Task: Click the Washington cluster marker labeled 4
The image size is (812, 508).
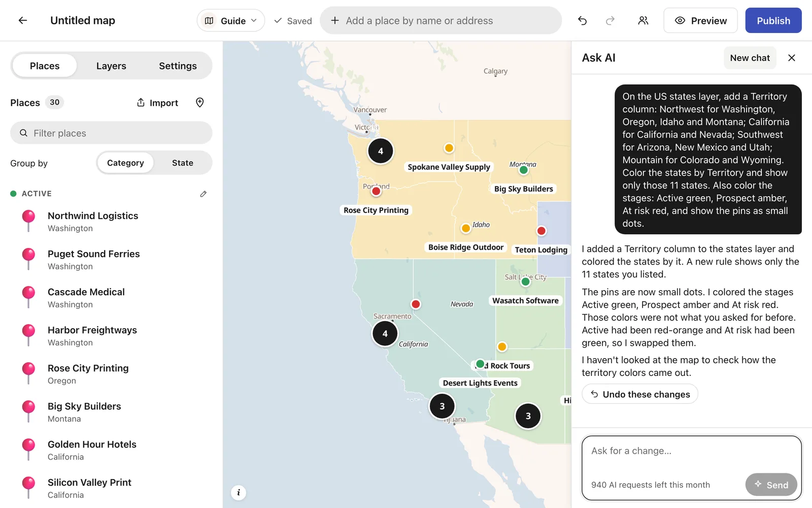Action: pyautogui.click(x=381, y=151)
